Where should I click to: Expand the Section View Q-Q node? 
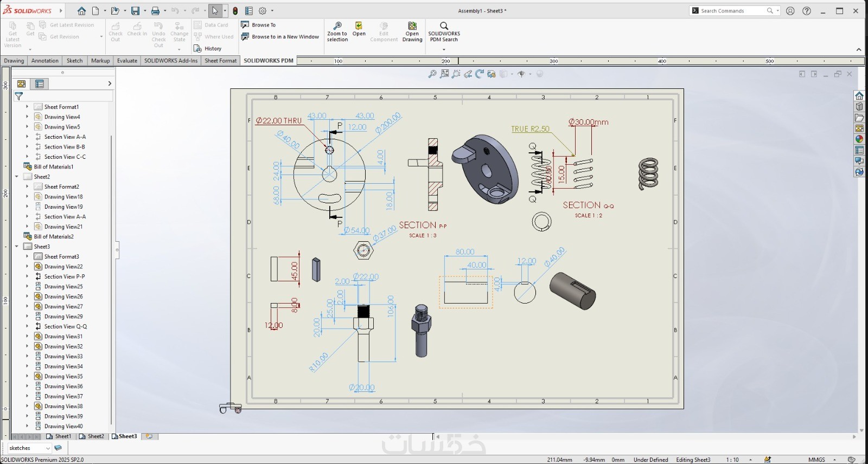coord(27,326)
